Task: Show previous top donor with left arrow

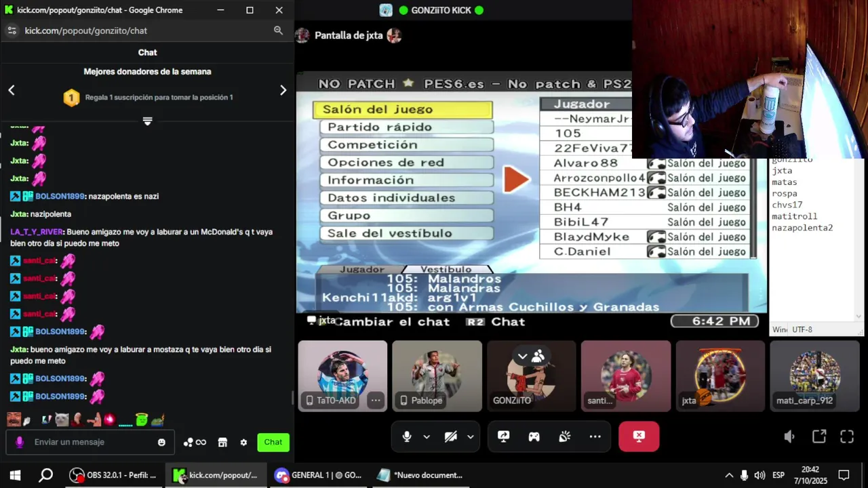Action: 12,90
